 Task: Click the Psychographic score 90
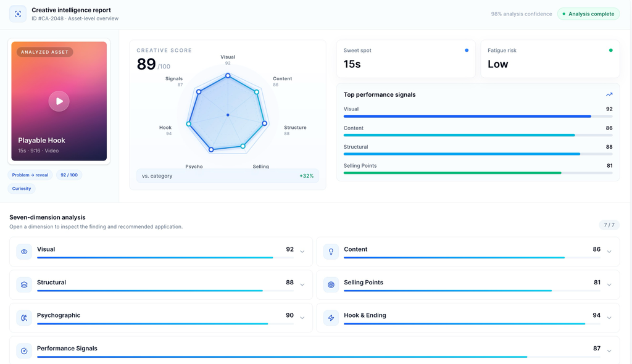[x=290, y=315]
